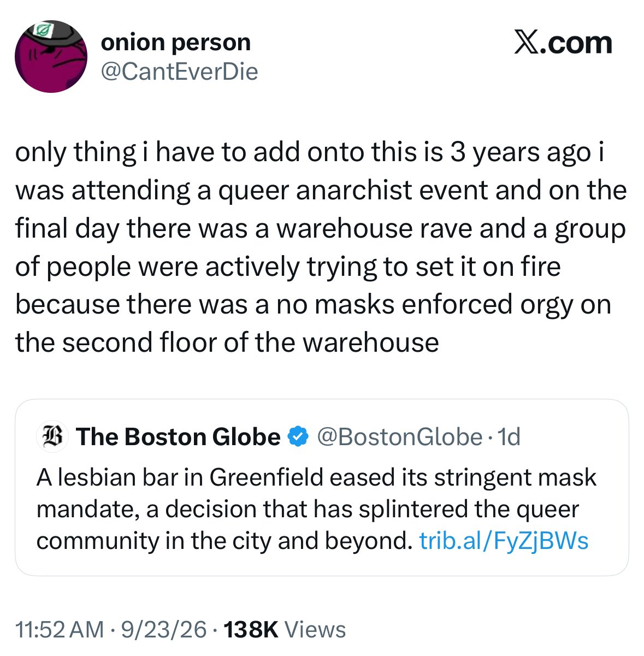Screen dimensions: 644x656
Task: Click the 11:52 AM timestamp
Action: point(60,629)
